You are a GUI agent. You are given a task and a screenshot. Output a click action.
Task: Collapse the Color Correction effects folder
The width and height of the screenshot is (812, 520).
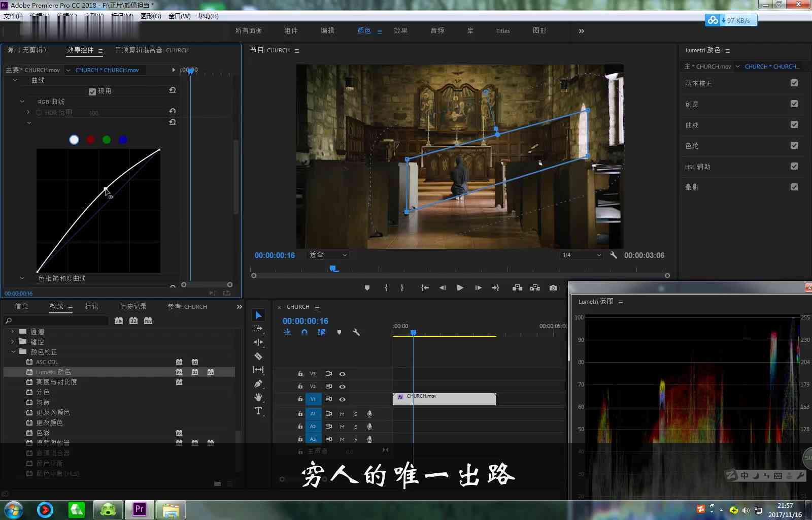click(x=13, y=351)
